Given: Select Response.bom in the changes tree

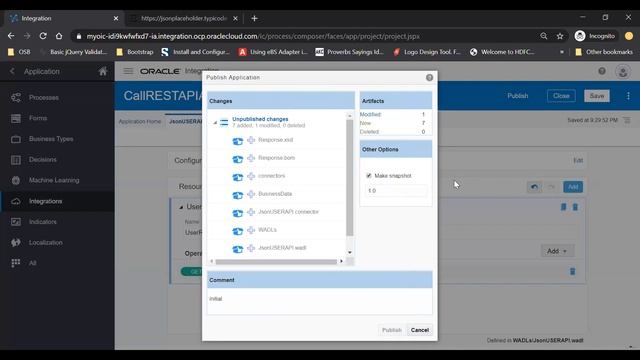Looking at the screenshot, I should click(276, 158).
